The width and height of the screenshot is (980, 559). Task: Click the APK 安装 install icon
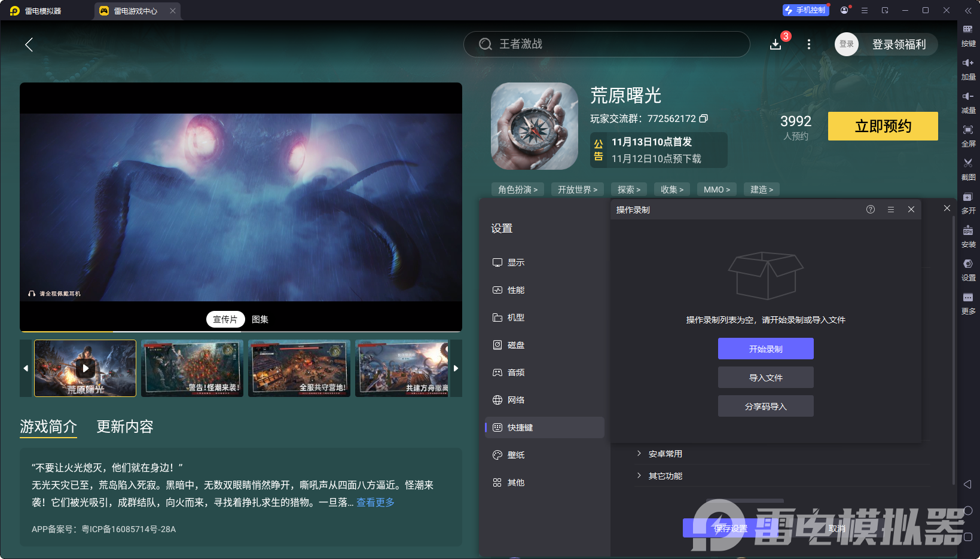pyautogui.click(x=969, y=236)
